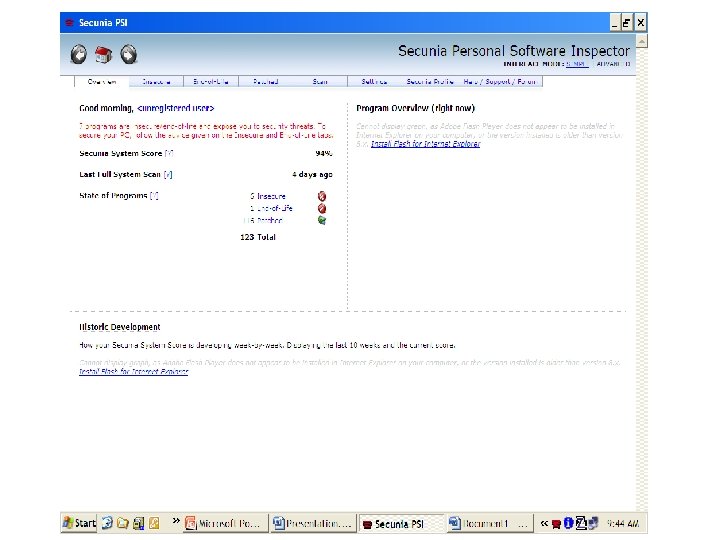Minimize the Secunia PSI window

615,22
